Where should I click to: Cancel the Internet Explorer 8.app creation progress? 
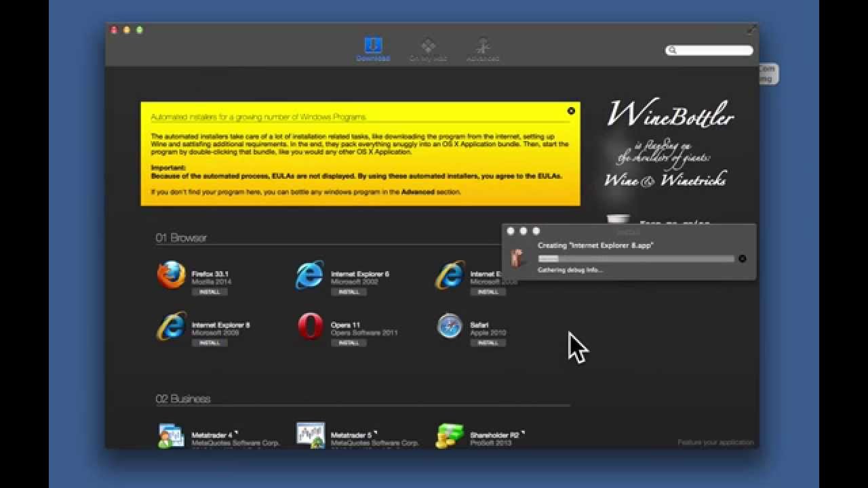point(743,259)
